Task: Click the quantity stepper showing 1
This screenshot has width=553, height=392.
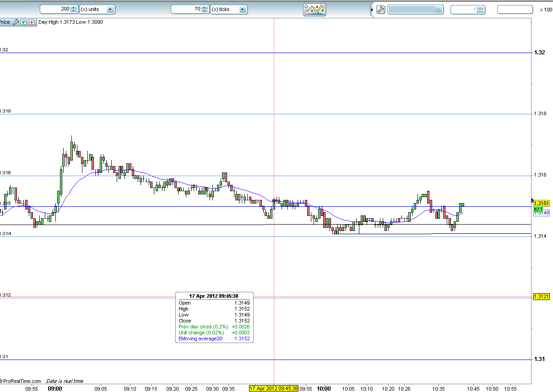Action: [x=481, y=9]
